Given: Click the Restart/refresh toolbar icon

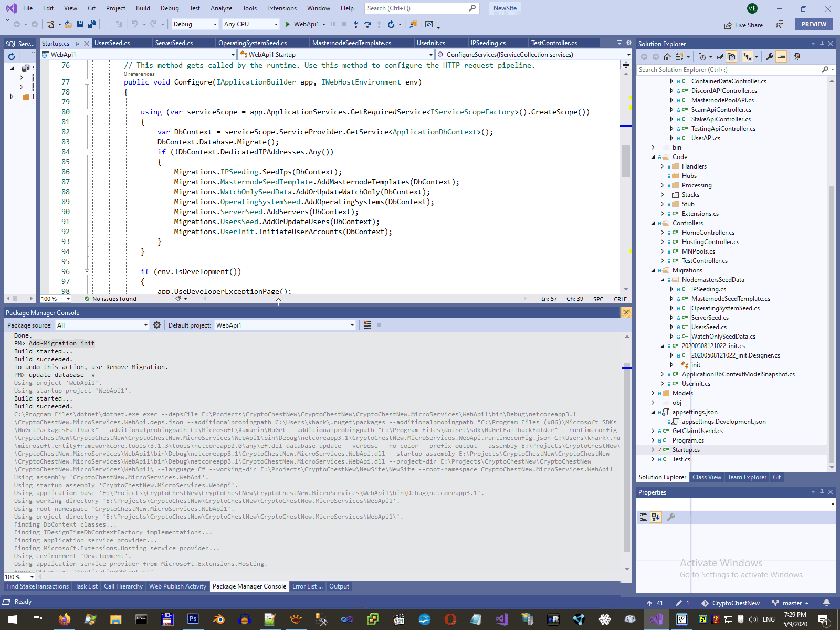Looking at the screenshot, I should [x=391, y=24].
